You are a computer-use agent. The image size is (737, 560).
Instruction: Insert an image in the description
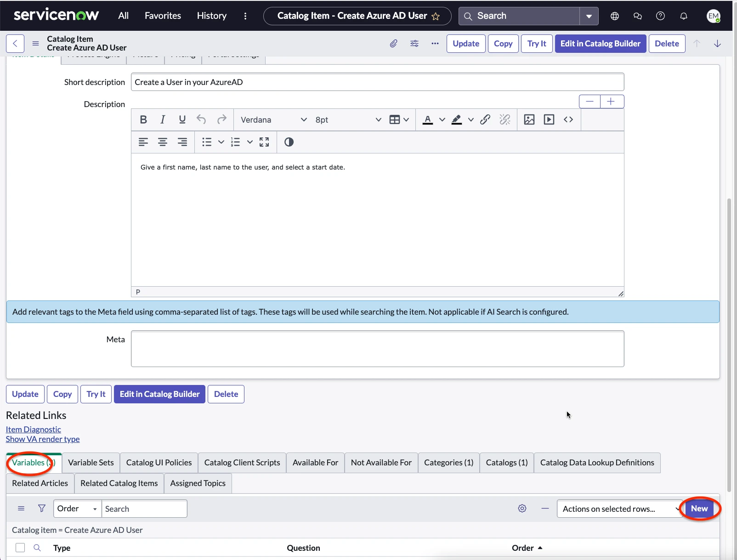[x=529, y=120]
